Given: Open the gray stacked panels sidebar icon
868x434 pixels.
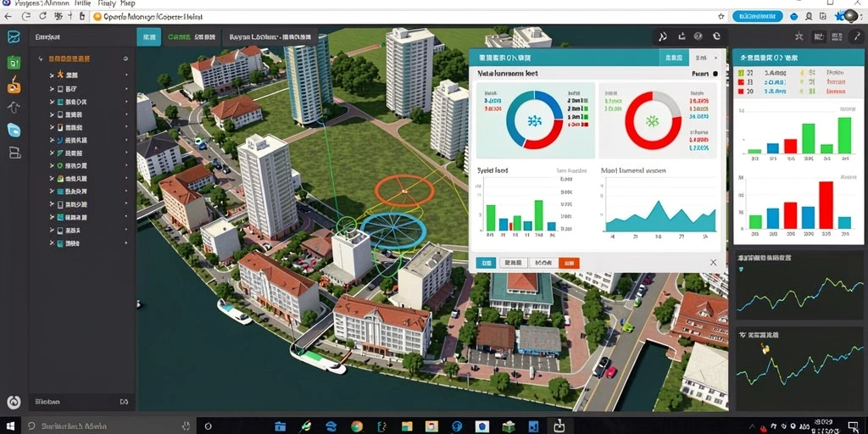Looking at the screenshot, I should coord(14,153).
